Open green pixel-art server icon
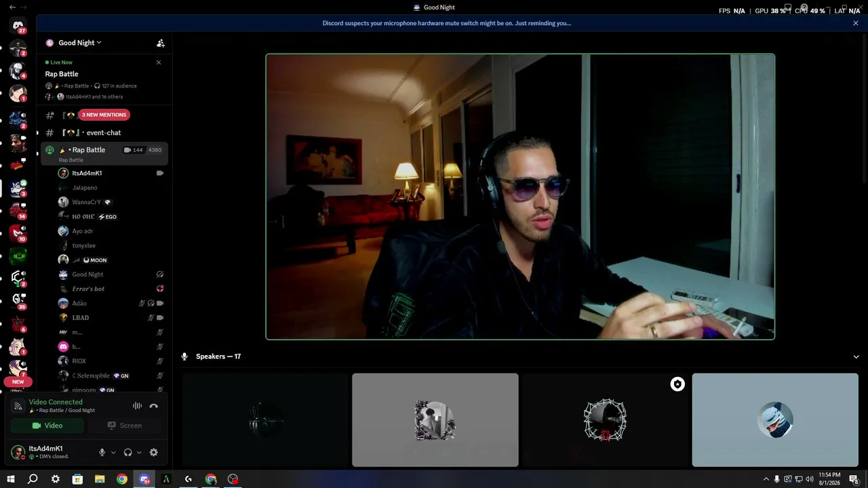 [18, 256]
